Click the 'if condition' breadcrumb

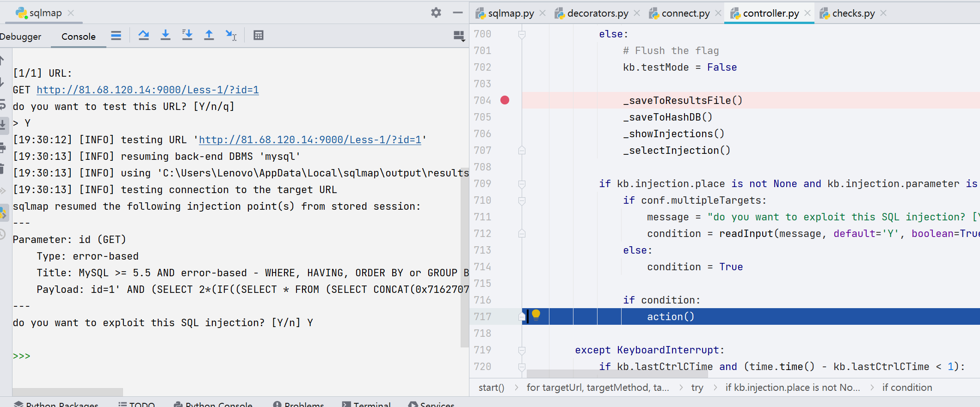point(907,388)
